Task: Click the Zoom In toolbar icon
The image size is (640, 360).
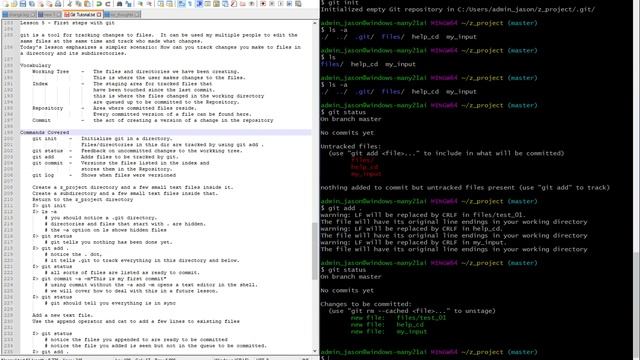Action: [x=140, y=4]
